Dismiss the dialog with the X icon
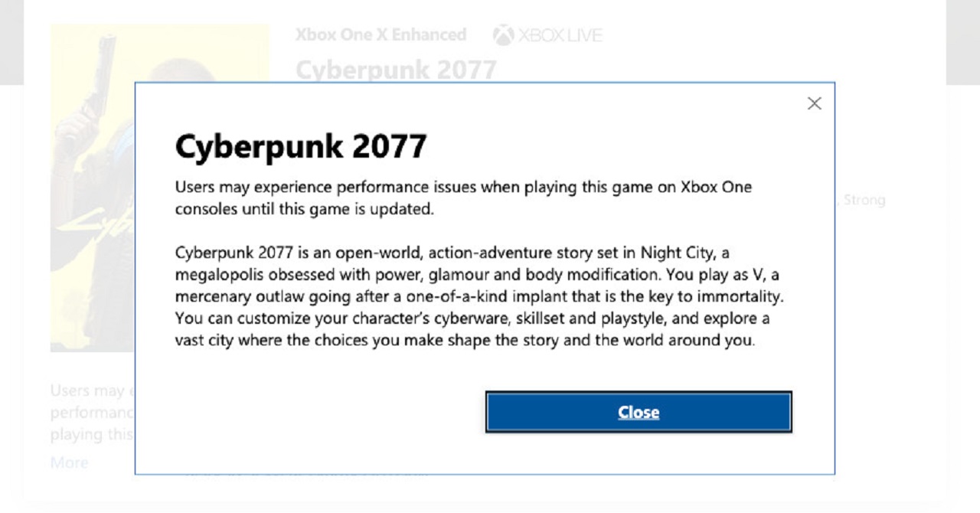This screenshot has height=513, width=980. 814,103
